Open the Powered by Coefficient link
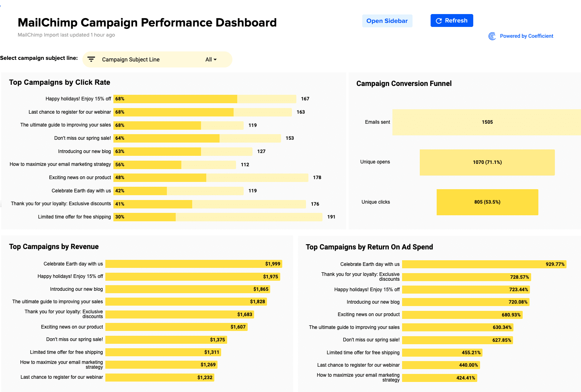Screen dimensions: 581x392 click(x=527, y=36)
